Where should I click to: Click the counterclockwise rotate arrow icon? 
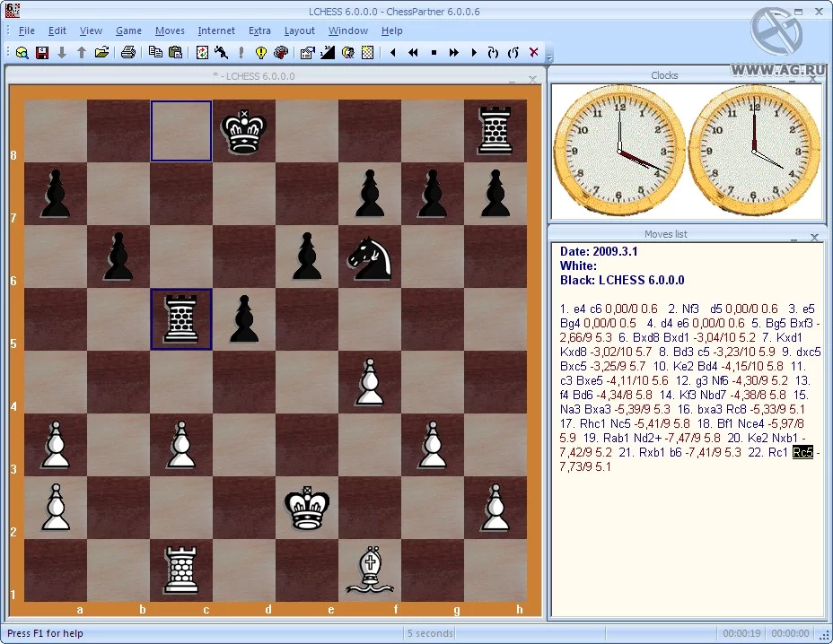pos(513,53)
